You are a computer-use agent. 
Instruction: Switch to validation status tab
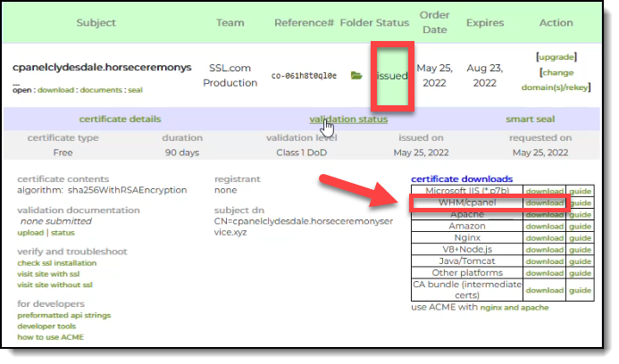[x=347, y=119]
